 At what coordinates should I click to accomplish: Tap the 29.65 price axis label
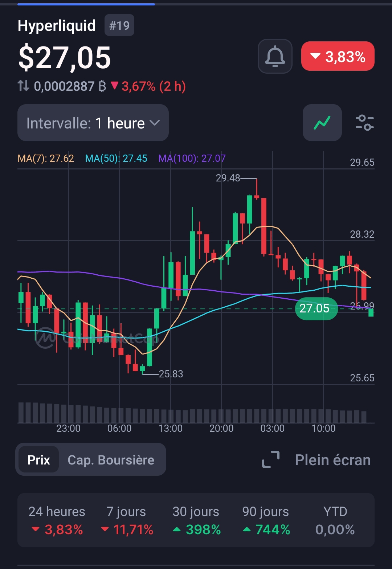pyautogui.click(x=362, y=163)
